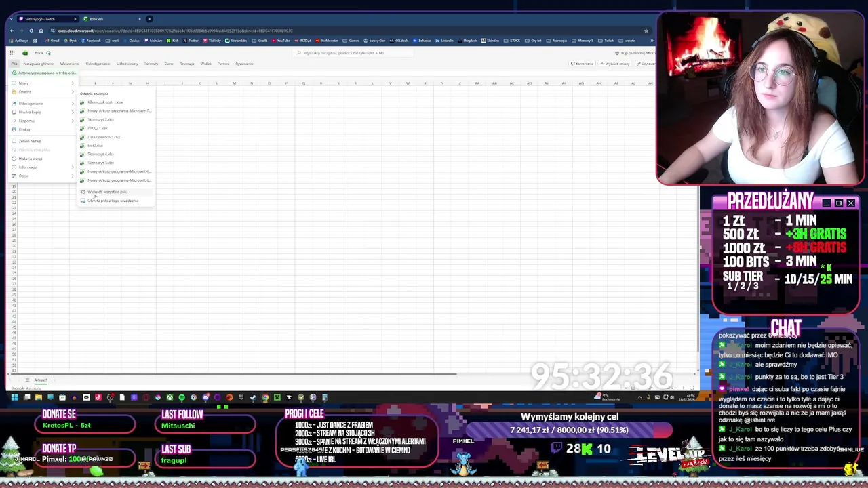Click the Informacje info icon
This screenshot has width=868, height=488.
(14, 167)
